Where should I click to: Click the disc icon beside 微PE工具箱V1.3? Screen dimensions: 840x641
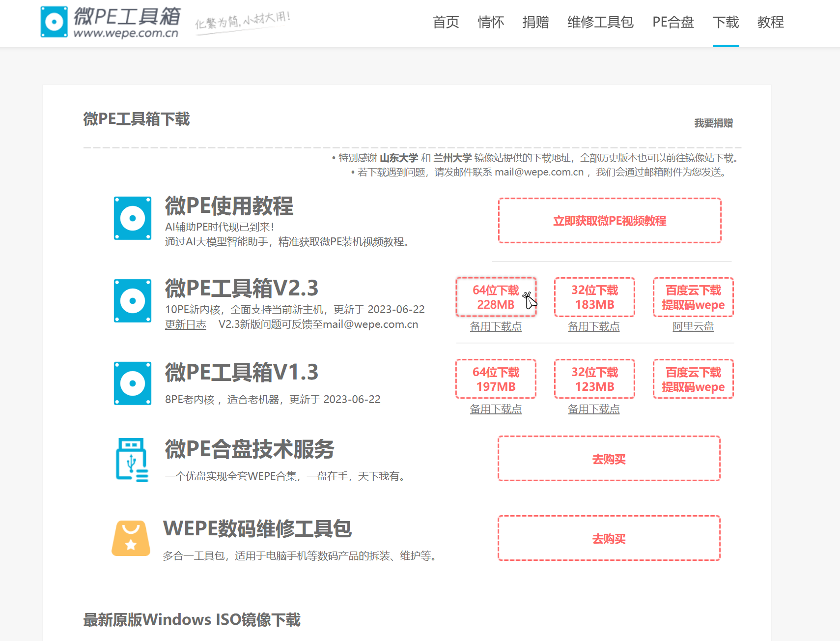pyautogui.click(x=133, y=383)
